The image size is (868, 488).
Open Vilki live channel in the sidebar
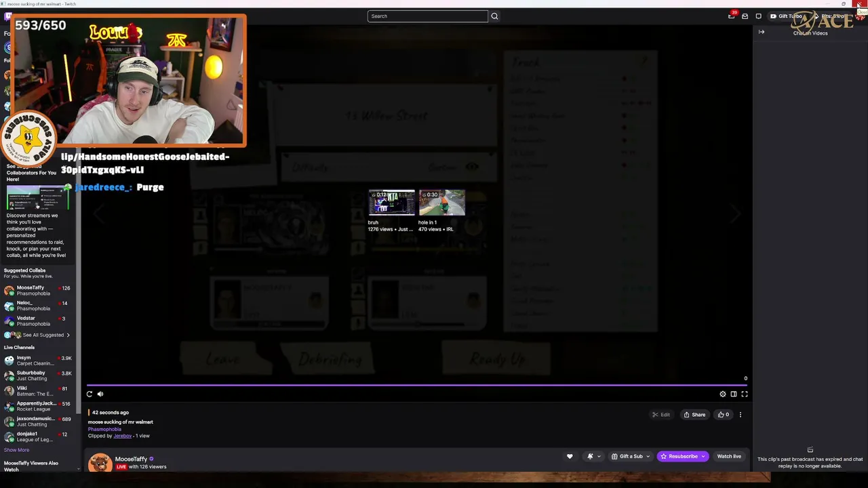37,391
